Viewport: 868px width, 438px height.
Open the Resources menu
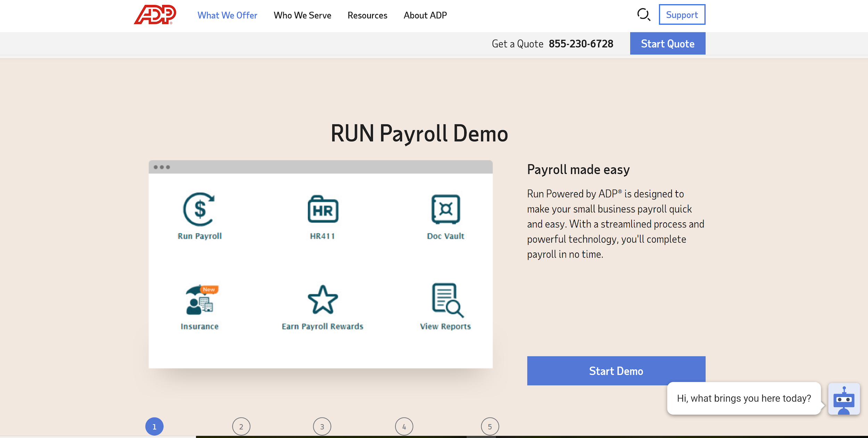point(367,15)
